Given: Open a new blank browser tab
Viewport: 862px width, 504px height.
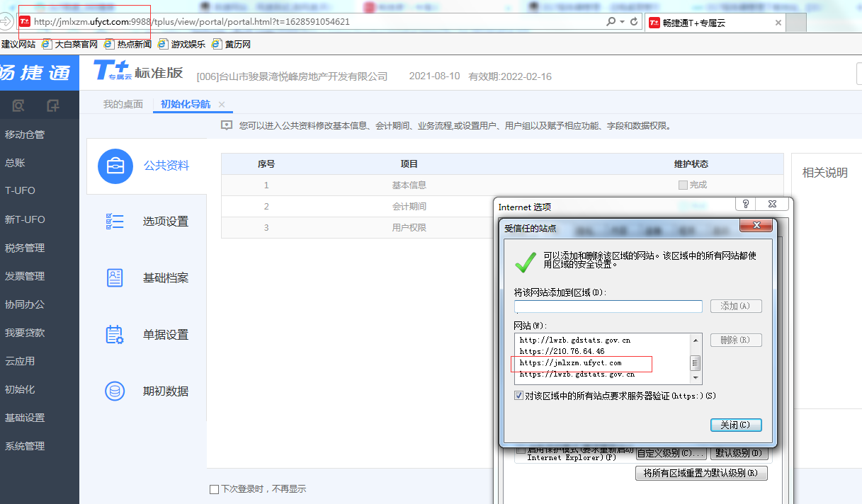Looking at the screenshot, I should coord(796,23).
